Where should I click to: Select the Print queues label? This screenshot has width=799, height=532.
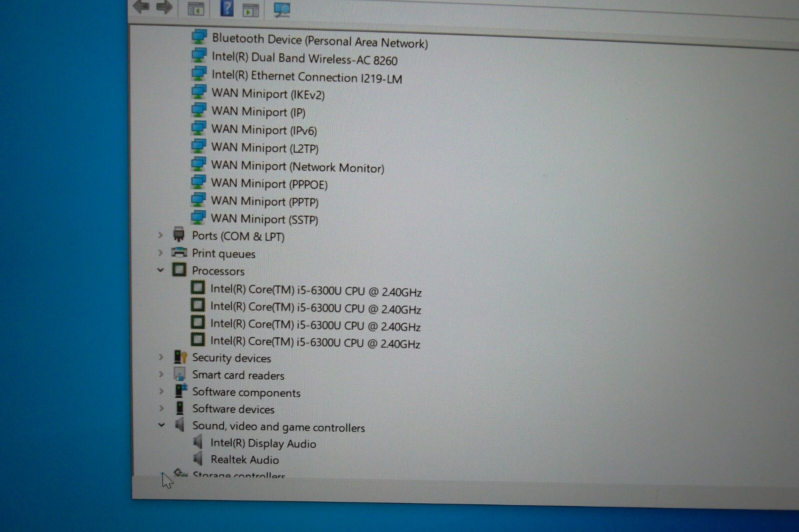click(x=224, y=254)
